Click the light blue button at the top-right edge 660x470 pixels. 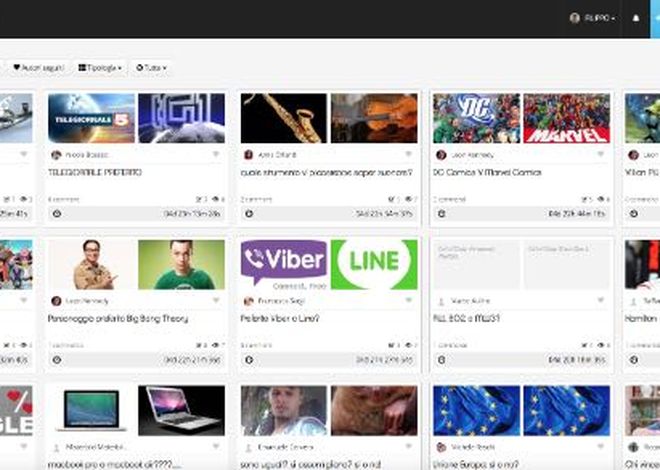pyautogui.click(x=655, y=19)
